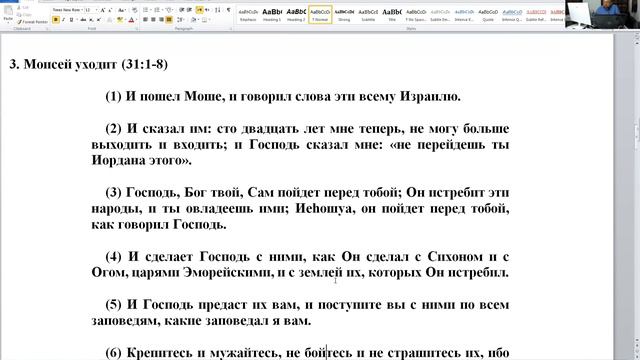This screenshot has height=360, width=640.
Task: Click in verse "(2) И сказал им"
Action: (x=300, y=144)
